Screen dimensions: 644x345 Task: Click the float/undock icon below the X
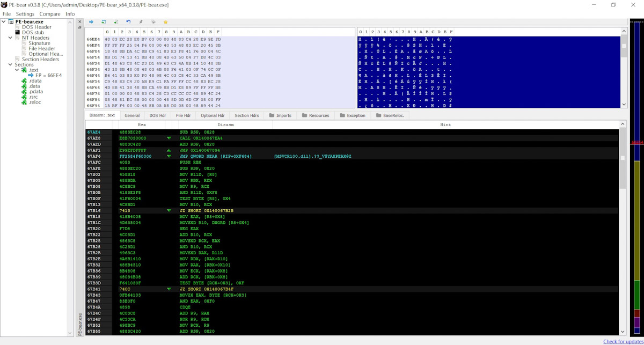(x=80, y=27)
